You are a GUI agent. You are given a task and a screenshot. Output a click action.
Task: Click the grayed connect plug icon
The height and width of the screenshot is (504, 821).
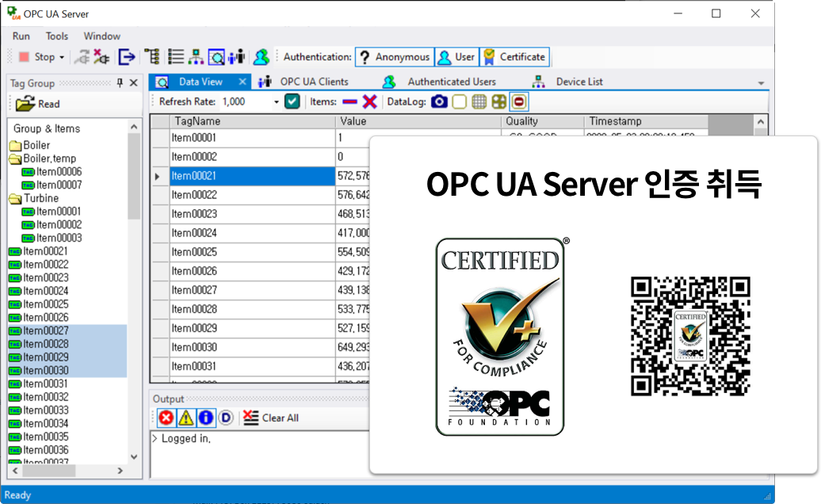(x=82, y=57)
